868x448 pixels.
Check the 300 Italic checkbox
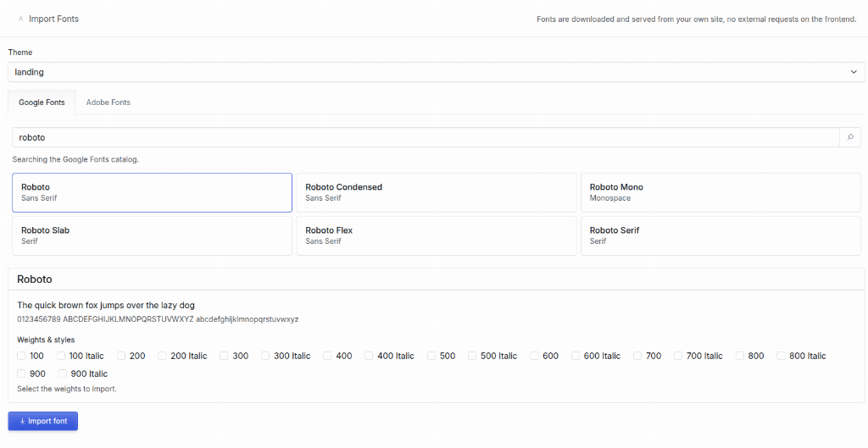(x=265, y=356)
